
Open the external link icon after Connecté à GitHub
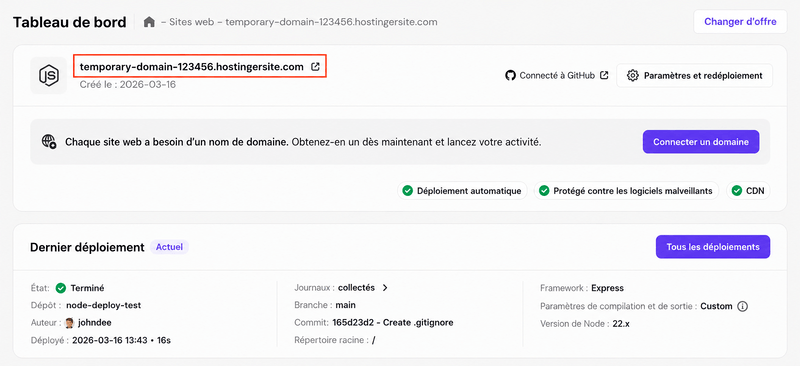tap(604, 76)
